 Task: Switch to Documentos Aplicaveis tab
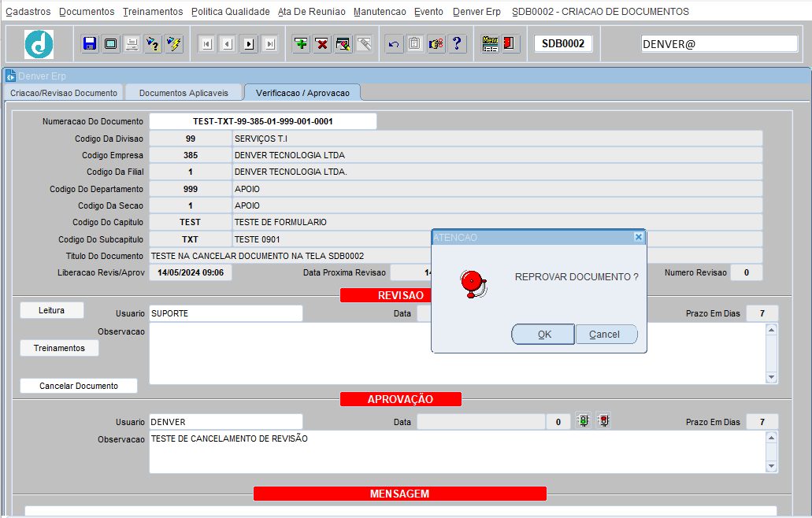point(184,93)
